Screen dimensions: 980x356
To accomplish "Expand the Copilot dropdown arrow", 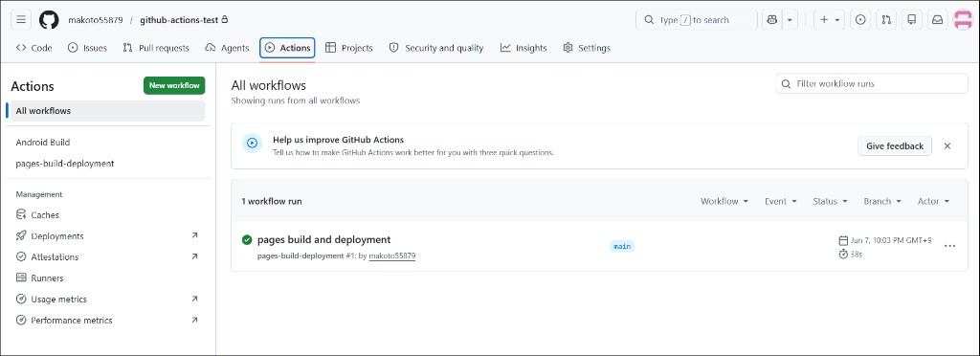I will (x=790, y=20).
